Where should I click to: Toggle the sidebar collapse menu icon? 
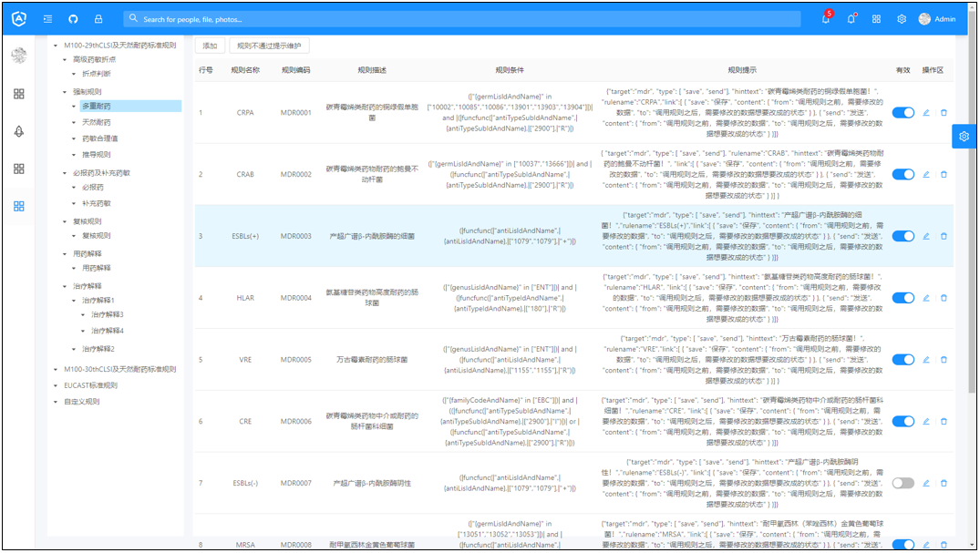coord(47,19)
